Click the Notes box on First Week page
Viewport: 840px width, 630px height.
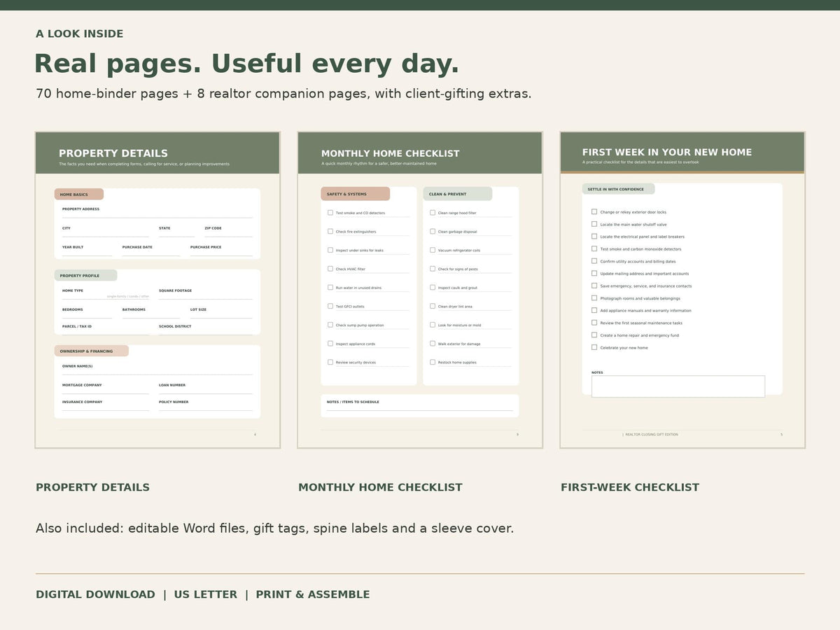click(678, 386)
